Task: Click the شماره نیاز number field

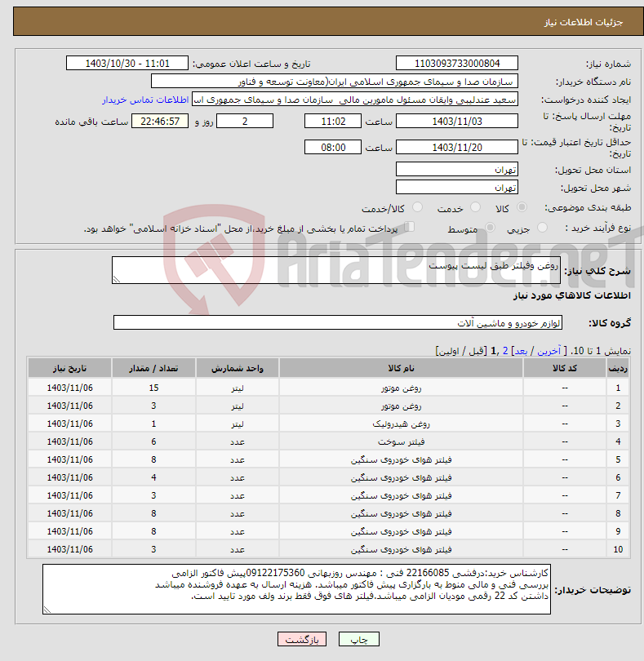Action: (457, 63)
